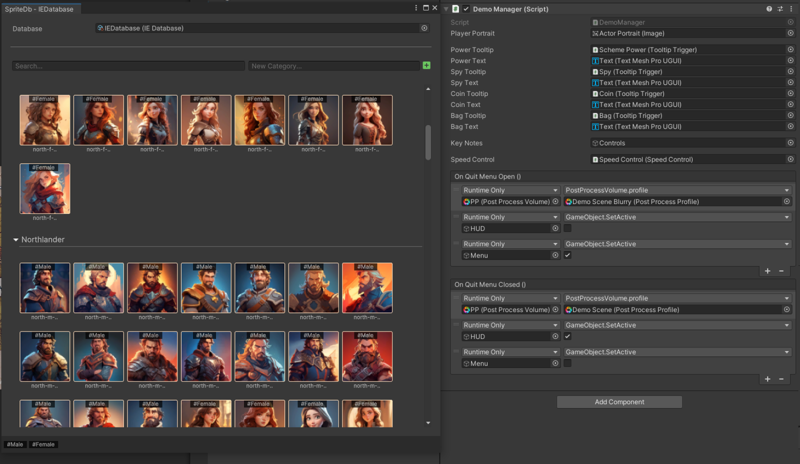Click the Add Component button
This screenshot has height=464, width=800.
[619, 402]
